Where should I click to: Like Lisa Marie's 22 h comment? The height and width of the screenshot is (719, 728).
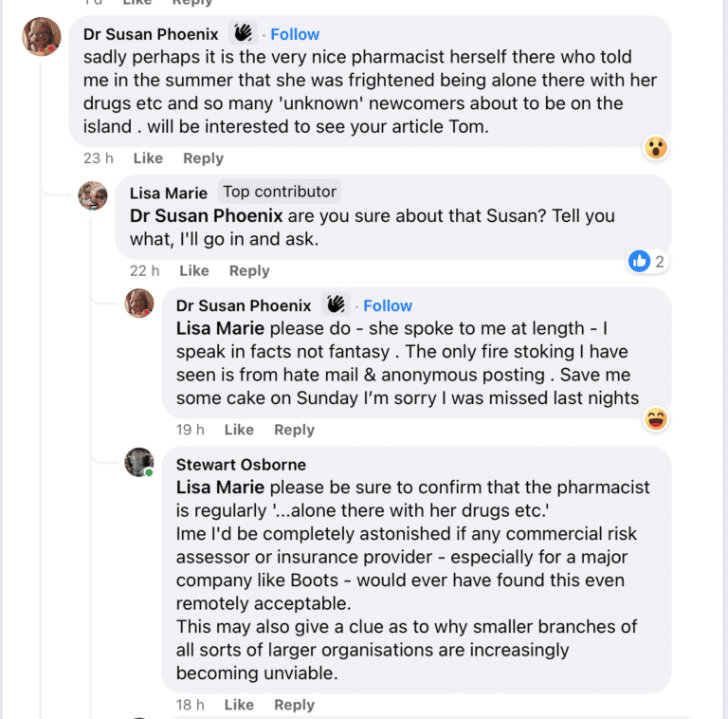pos(193,270)
